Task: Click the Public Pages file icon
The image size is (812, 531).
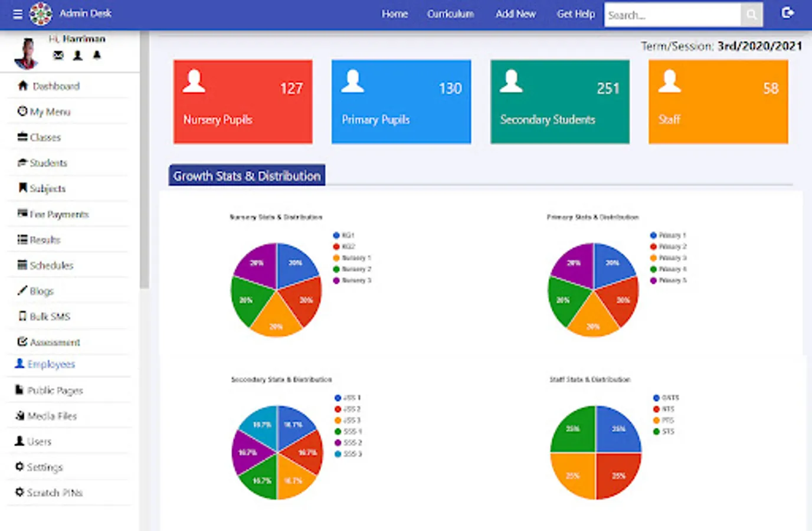Action: (x=19, y=389)
